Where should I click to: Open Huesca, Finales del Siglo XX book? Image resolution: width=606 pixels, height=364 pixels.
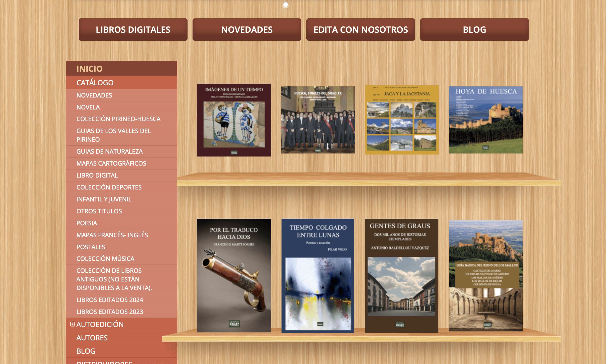pos(318,120)
